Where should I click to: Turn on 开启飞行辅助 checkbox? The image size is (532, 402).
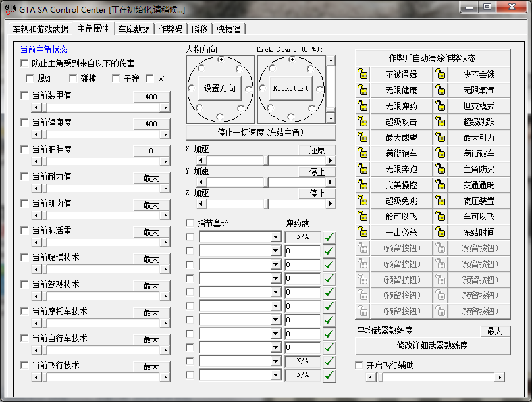pyautogui.click(x=359, y=365)
